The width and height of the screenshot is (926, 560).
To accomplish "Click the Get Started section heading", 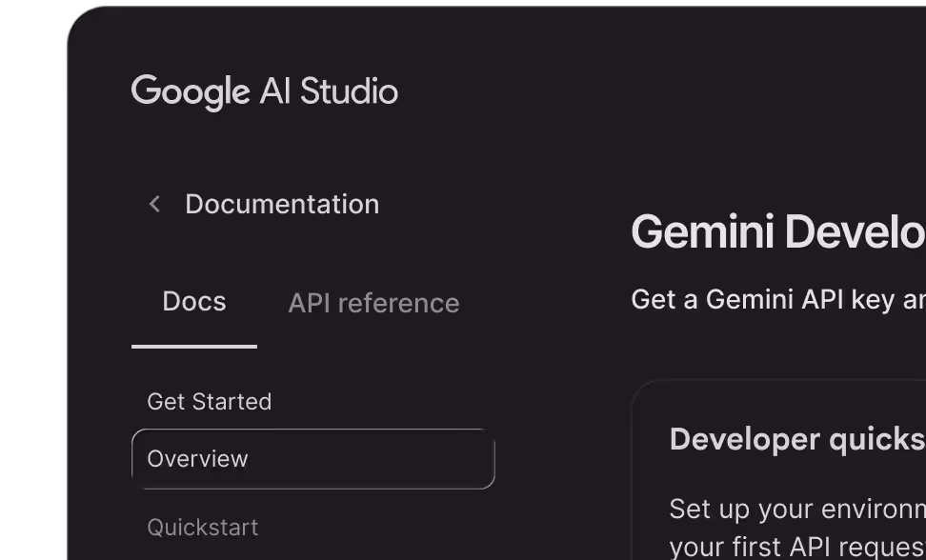I will click(x=209, y=402).
